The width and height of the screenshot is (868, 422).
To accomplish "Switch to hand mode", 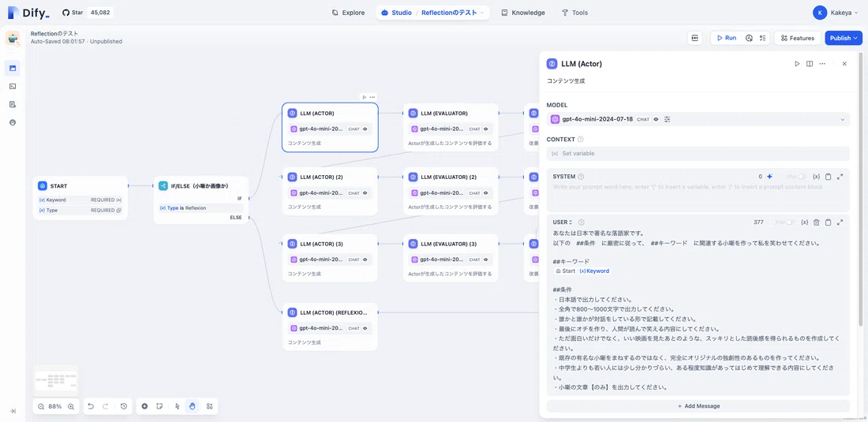I will [192, 406].
